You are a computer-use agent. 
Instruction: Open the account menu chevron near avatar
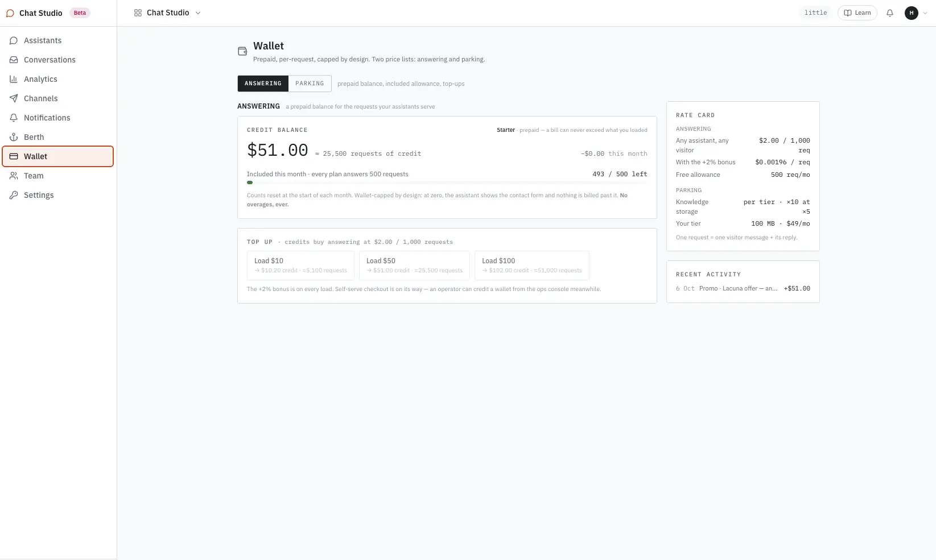pyautogui.click(x=925, y=13)
